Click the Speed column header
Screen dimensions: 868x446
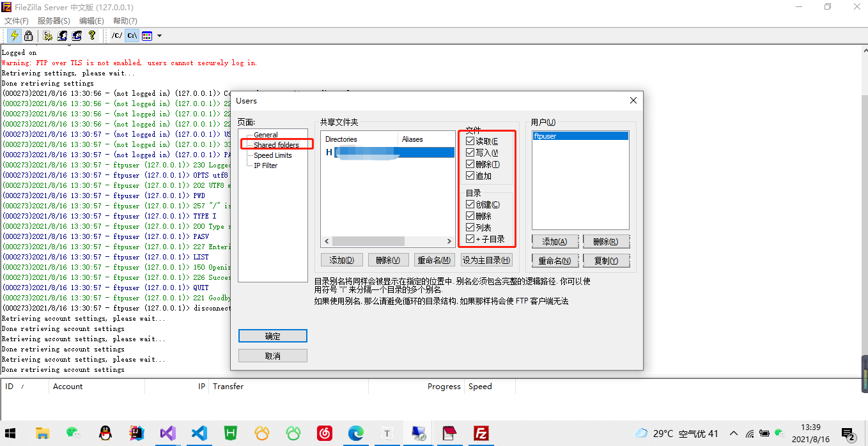click(x=490, y=387)
